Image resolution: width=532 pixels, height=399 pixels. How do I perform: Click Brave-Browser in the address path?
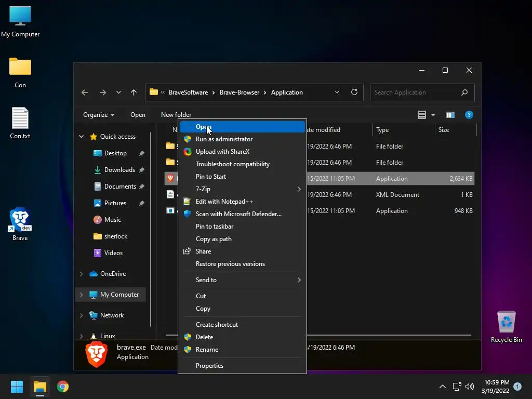click(x=240, y=92)
